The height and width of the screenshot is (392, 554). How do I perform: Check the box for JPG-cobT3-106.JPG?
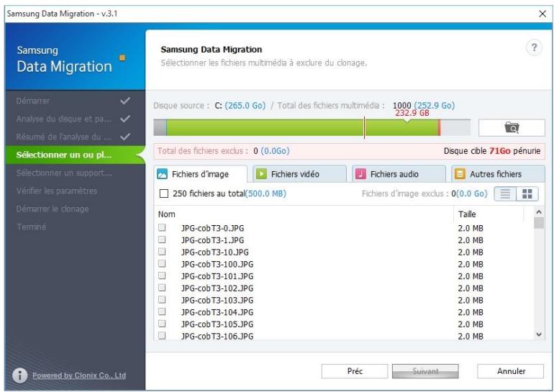(x=162, y=335)
